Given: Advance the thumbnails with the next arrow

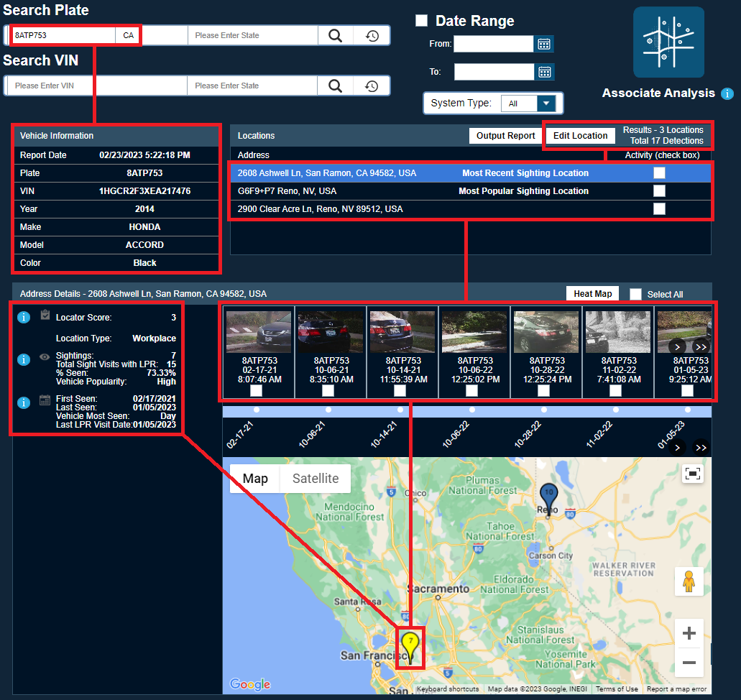Looking at the screenshot, I should pos(676,346).
